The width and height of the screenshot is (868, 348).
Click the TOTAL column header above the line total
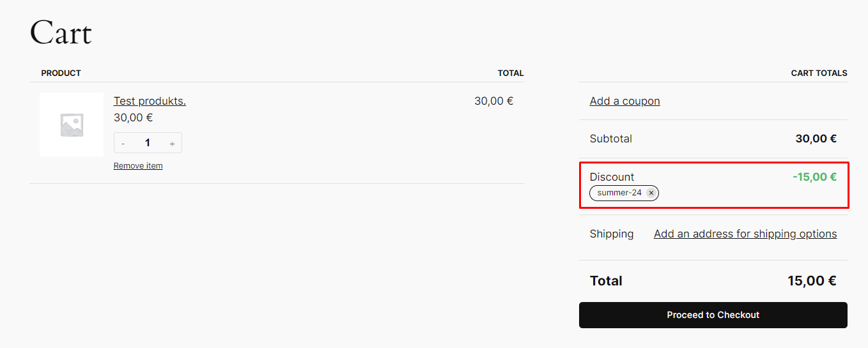coord(510,73)
